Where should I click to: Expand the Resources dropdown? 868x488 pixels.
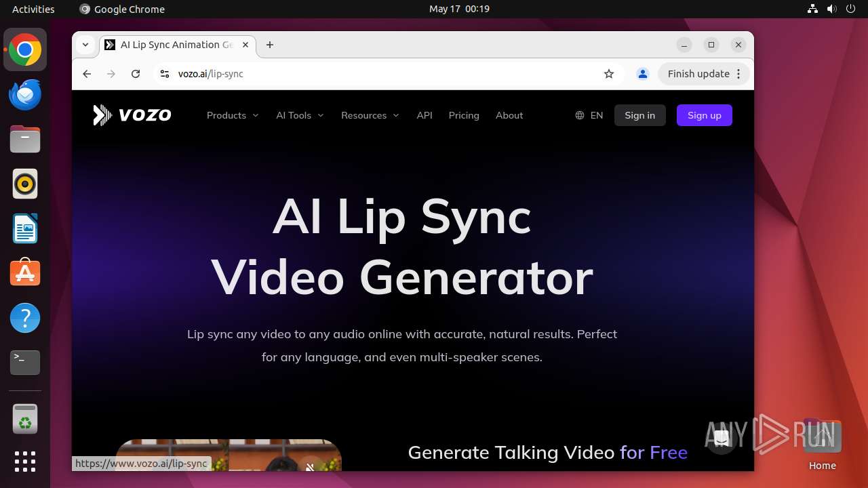tap(370, 115)
